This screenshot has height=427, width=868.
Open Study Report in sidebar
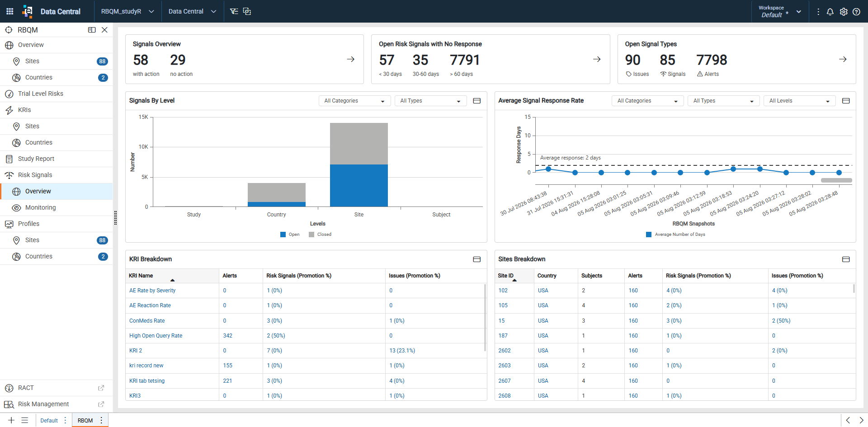tap(57, 159)
